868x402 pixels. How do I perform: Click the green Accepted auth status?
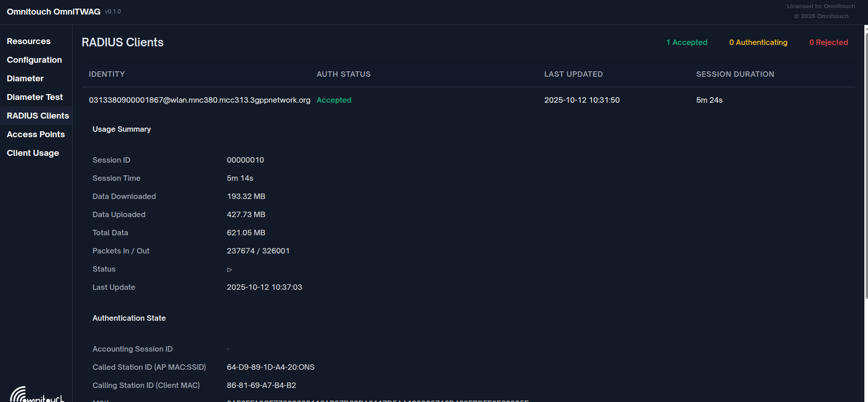pyautogui.click(x=334, y=100)
